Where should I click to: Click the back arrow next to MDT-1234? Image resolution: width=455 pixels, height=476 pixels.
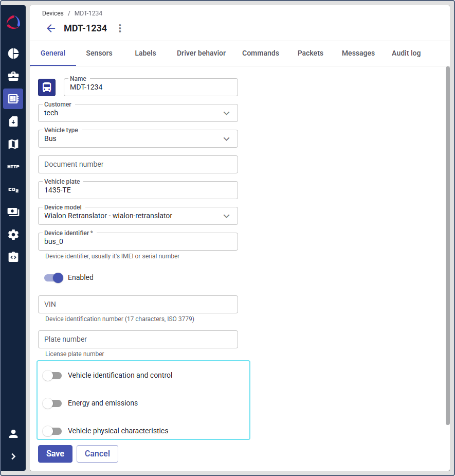50,28
